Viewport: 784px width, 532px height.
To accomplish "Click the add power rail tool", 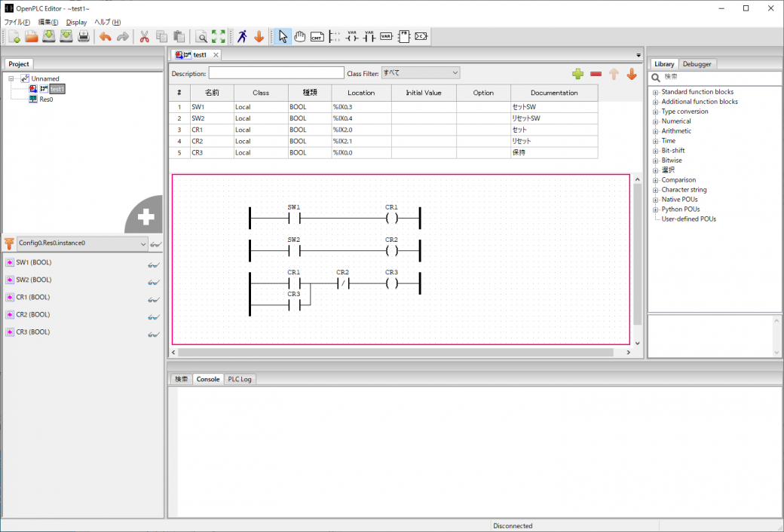I will (335, 36).
